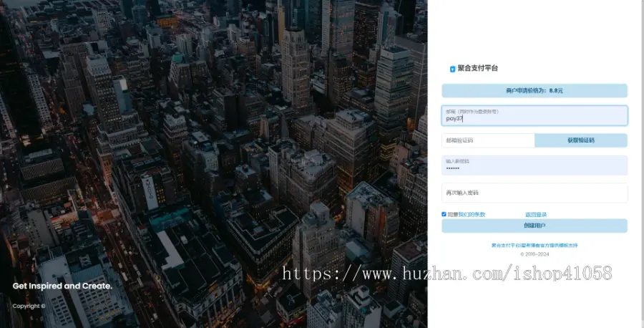This screenshot has height=328, width=644.
Task: Submit with the 创建用户 button
Action: point(534,226)
